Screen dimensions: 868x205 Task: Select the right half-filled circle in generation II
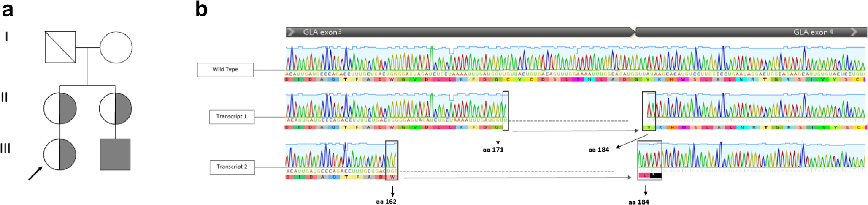116,109
